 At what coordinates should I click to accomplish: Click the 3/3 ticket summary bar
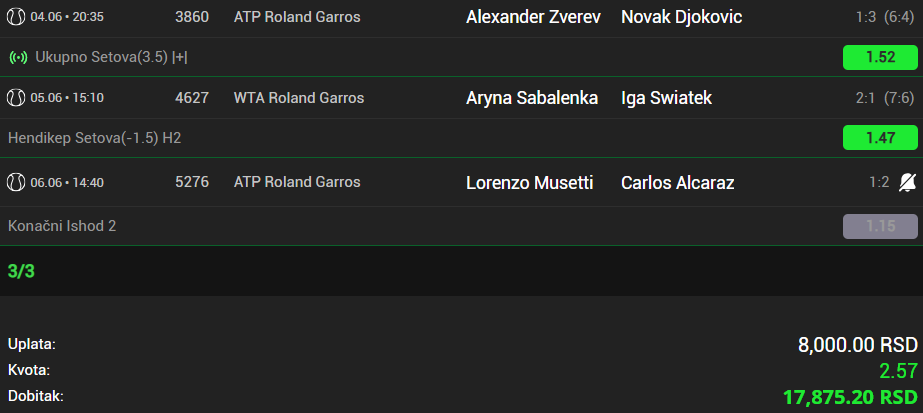click(462, 271)
